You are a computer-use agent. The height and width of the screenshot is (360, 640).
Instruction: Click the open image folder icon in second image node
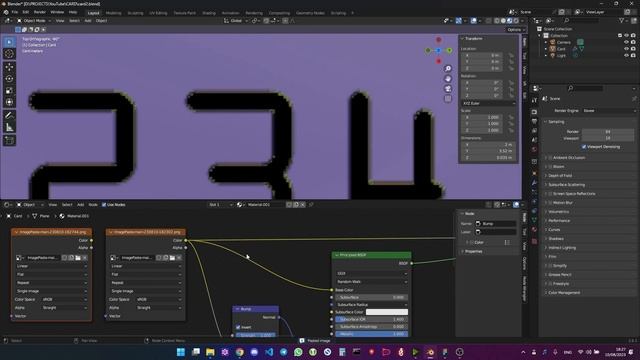pyautogui.click(x=172, y=258)
